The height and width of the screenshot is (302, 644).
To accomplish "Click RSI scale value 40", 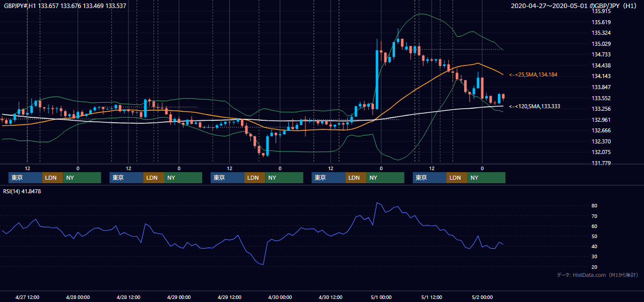I will click(x=595, y=246).
